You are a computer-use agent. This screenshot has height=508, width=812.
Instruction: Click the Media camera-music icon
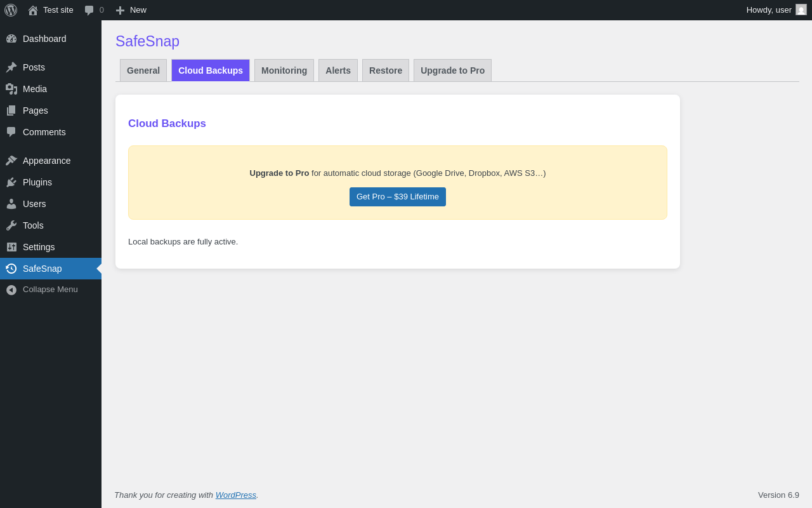click(x=11, y=89)
